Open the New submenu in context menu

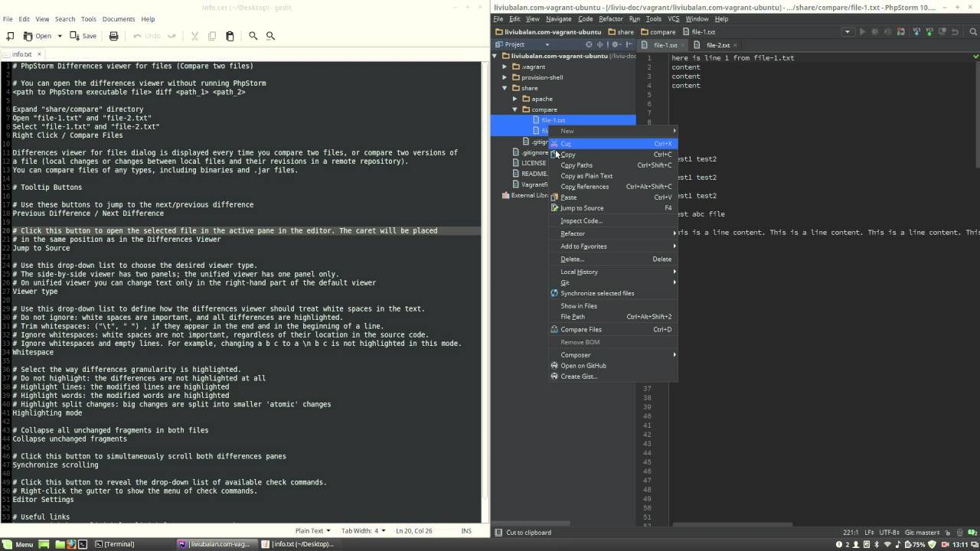pos(612,131)
